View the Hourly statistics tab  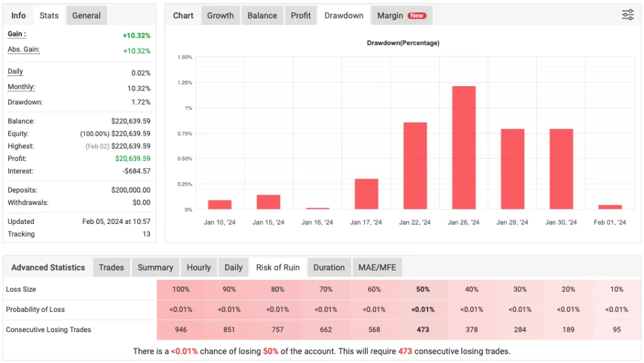[199, 267]
